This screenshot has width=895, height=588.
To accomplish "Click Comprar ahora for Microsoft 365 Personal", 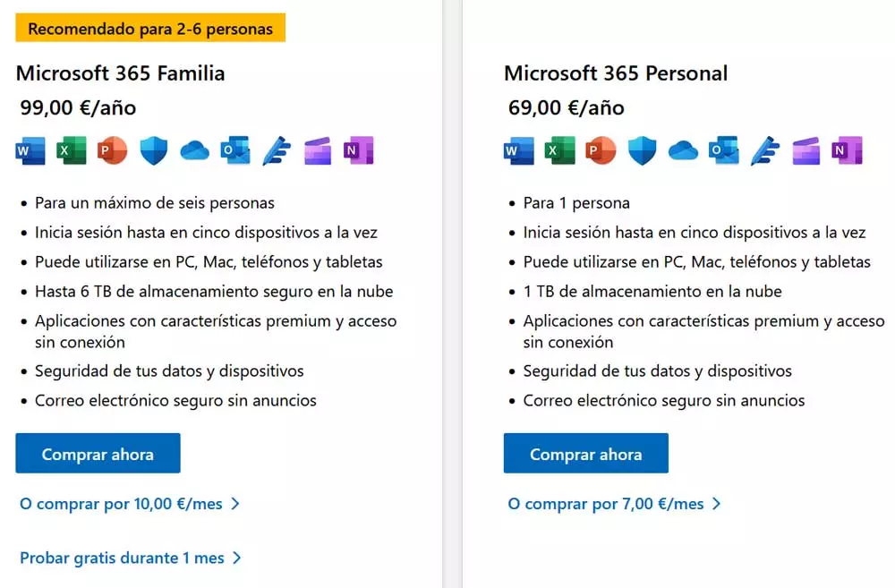I will [585, 453].
